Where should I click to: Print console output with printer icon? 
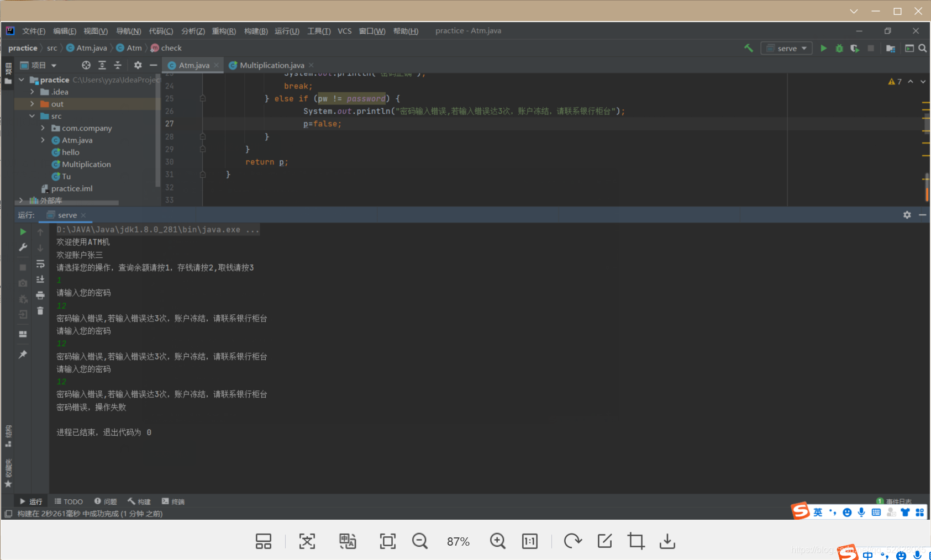click(40, 295)
